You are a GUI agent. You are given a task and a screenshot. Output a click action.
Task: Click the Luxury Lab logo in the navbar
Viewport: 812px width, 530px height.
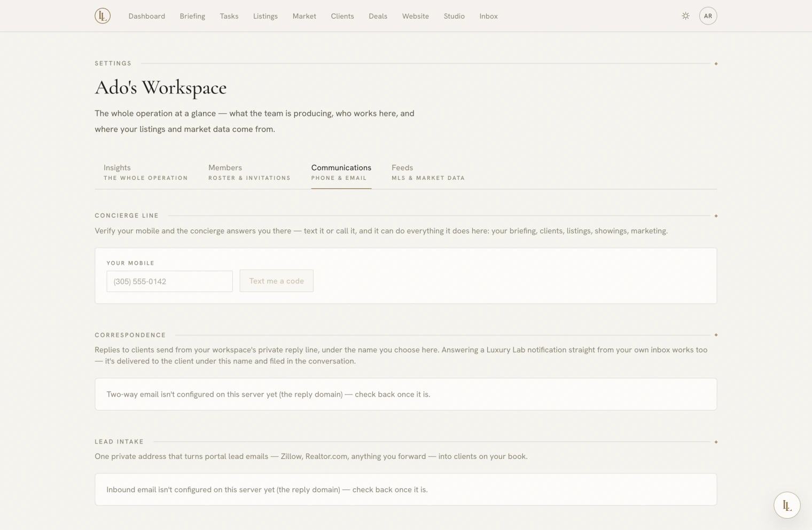(103, 16)
